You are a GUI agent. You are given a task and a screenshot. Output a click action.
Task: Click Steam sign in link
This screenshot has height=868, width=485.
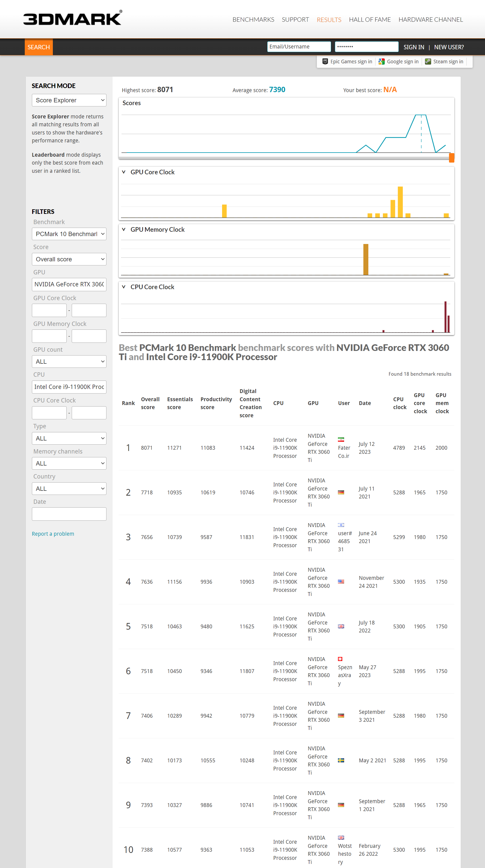point(448,61)
